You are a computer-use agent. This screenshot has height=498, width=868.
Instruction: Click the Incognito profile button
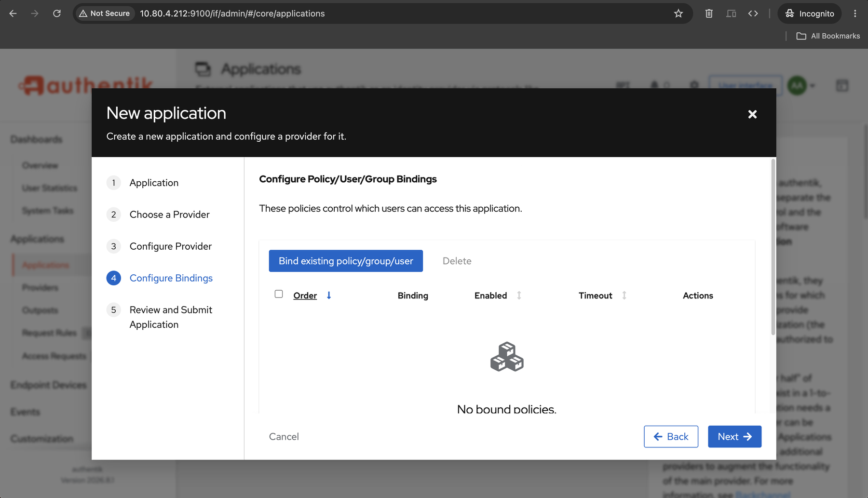[810, 13]
